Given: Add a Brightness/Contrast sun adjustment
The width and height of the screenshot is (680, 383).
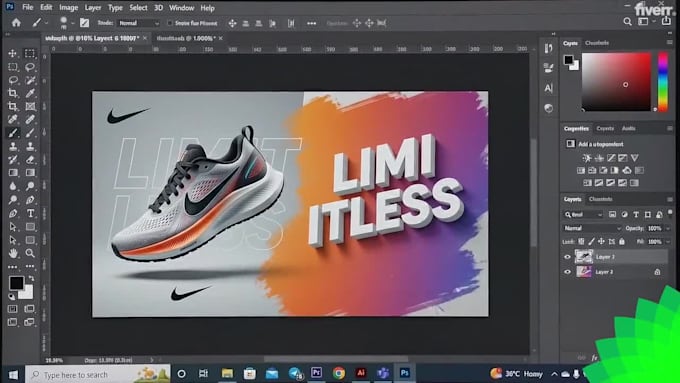Looking at the screenshot, I should pos(587,158).
